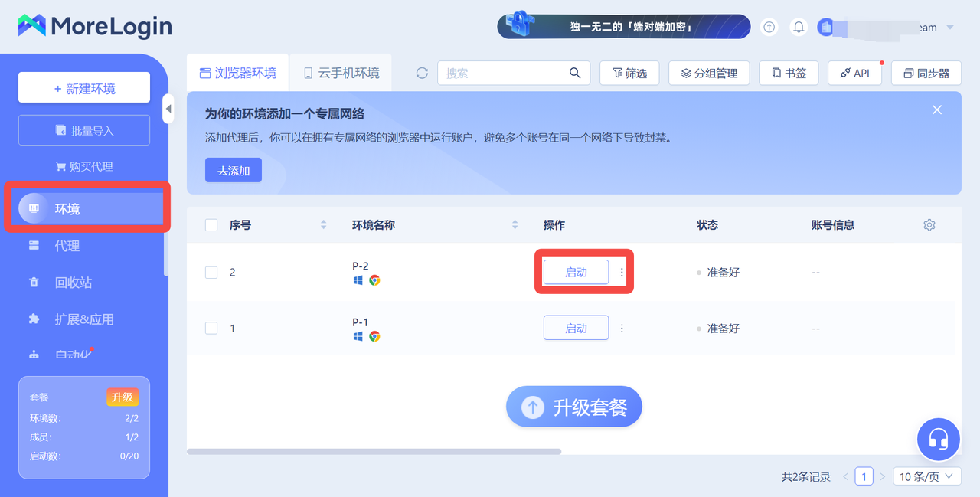Expand the 10 条/页 page size dropdown
Image resolution: width=980 pixels, height=497 pixels.
(x=926, y=476)
